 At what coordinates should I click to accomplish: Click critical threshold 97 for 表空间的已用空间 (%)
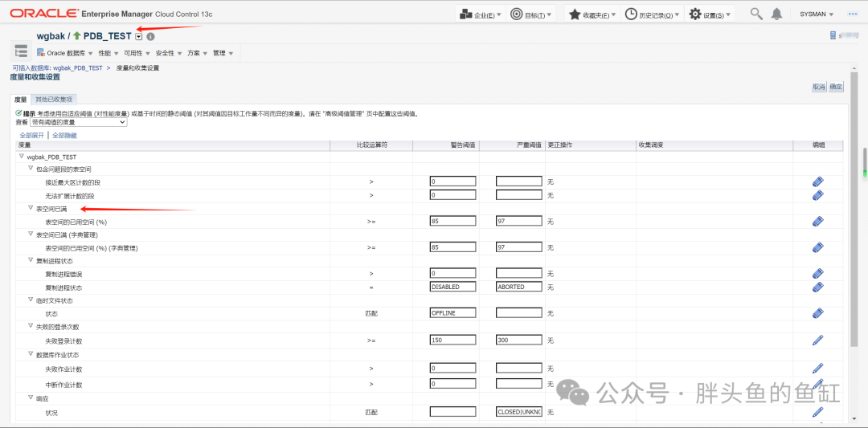(x=519, y=221)
